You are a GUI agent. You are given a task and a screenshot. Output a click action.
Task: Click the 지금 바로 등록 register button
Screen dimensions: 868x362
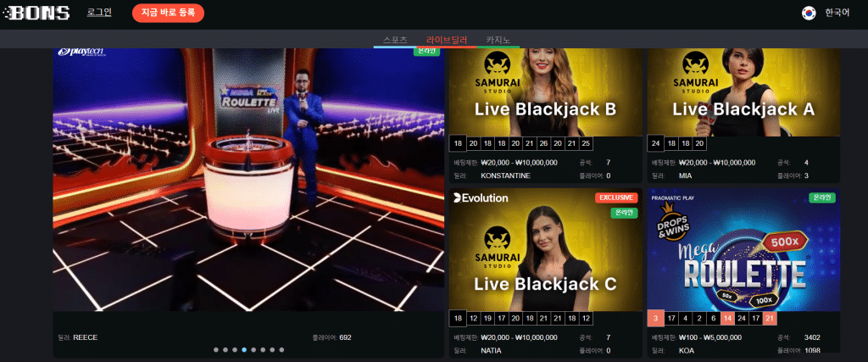169,13
